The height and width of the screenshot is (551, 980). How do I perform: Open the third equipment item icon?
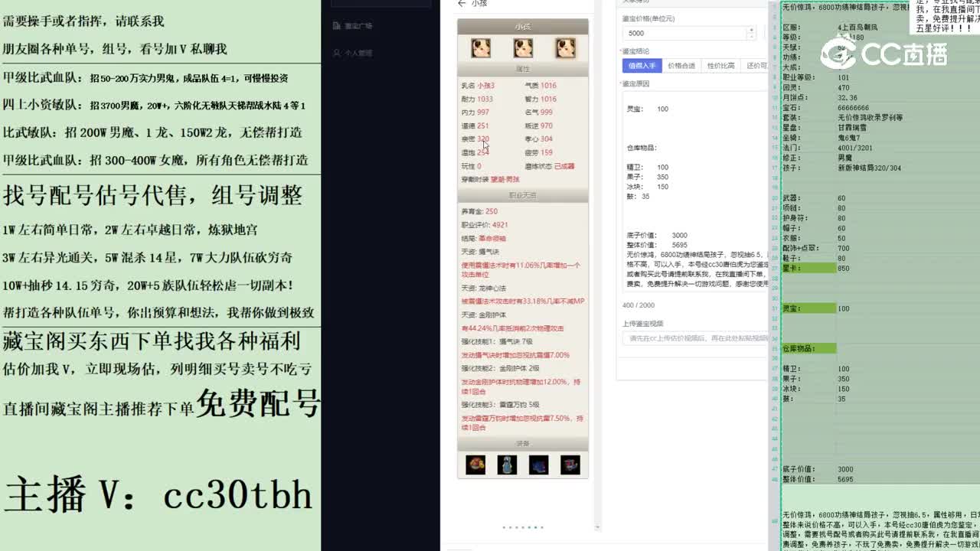click(x=538, y=464)
